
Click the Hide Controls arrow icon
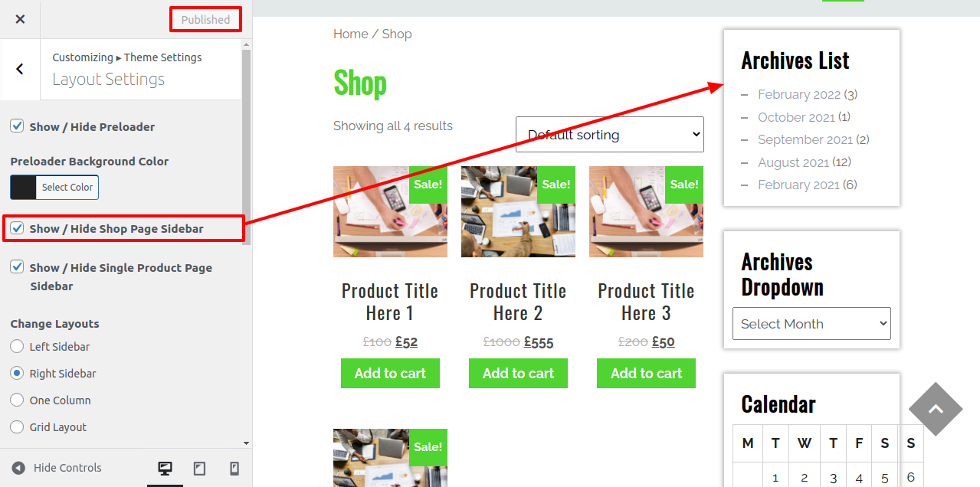tap(18, 468)
